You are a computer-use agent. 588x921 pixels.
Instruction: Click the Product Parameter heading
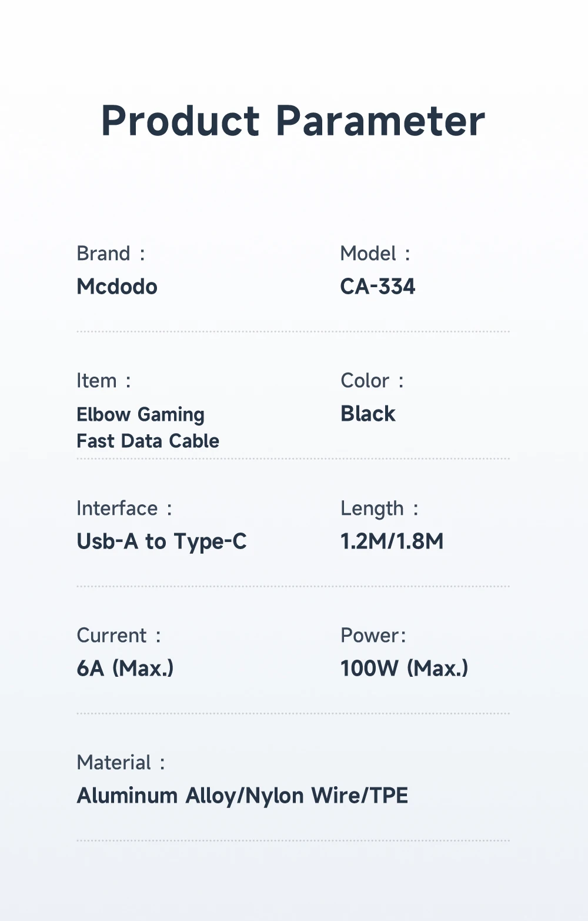(293, 121)
